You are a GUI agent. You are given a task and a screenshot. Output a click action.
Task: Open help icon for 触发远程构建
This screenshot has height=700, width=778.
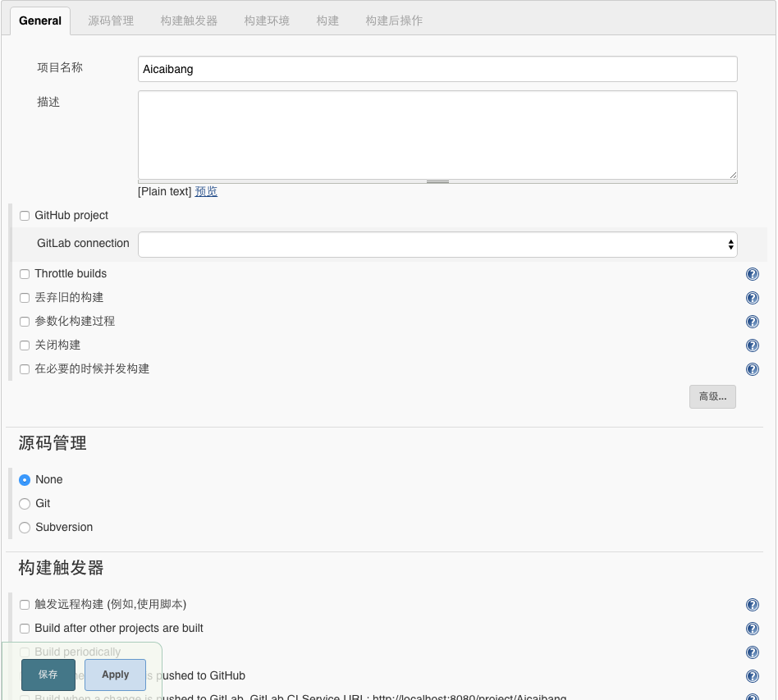(753, 604)
